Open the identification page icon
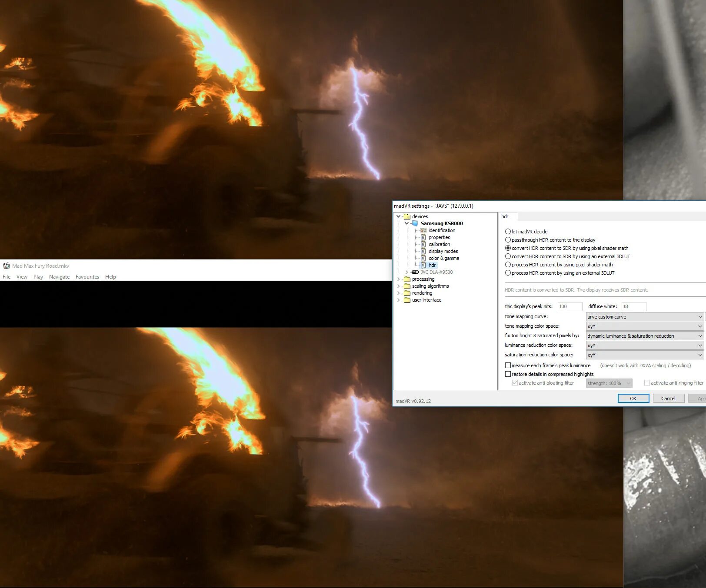The height and width of the screenshot is (588, 706). (423, 230)
